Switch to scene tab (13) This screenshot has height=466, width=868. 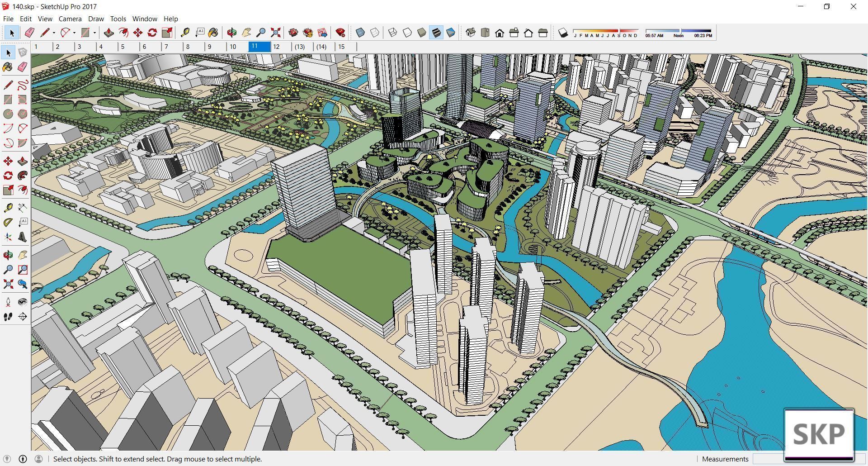click(x=303, y=47)
